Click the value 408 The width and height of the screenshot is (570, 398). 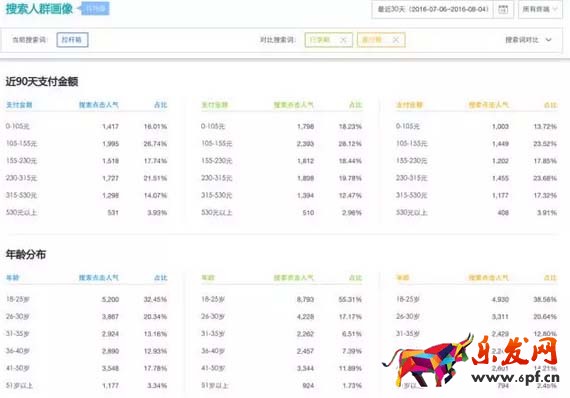pyautogui.click(x=503, y=212)
